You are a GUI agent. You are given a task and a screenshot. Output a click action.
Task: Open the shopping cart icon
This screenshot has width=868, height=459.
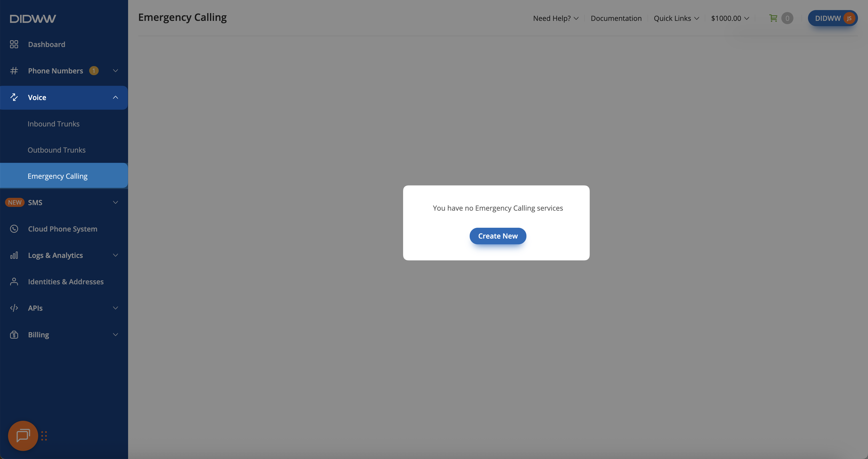773,18
